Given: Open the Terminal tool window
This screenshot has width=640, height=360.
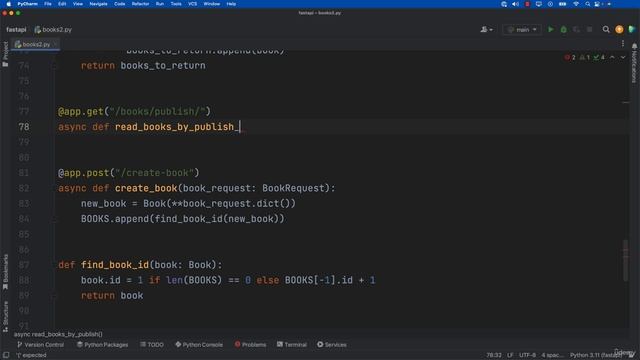Looking at the screenshot, I should point(292,344).
